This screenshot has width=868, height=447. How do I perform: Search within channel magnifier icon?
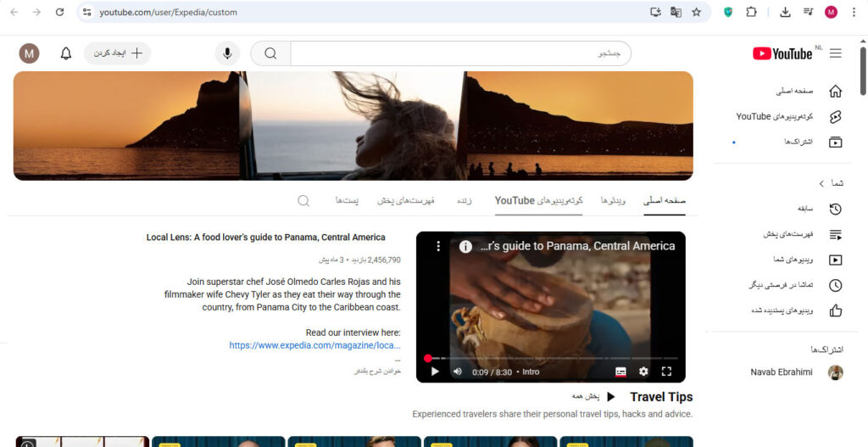[x=303, y=200]
